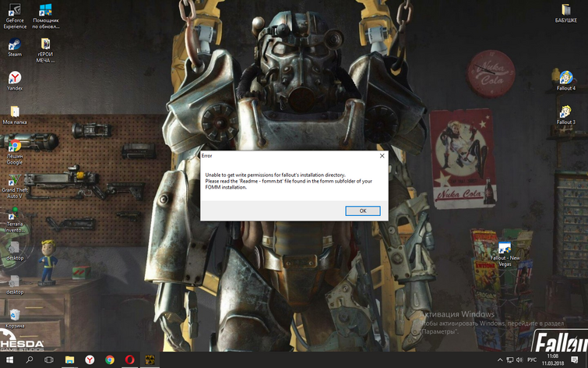This screenshot has height=368, width=588.
Task: Close the Error dialog with X
Action: click(x=382, y=155)
